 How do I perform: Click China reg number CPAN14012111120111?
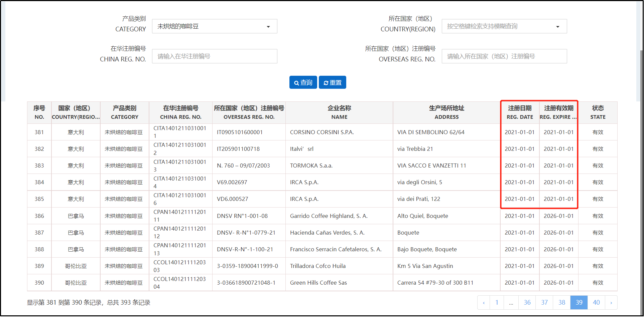180,216
